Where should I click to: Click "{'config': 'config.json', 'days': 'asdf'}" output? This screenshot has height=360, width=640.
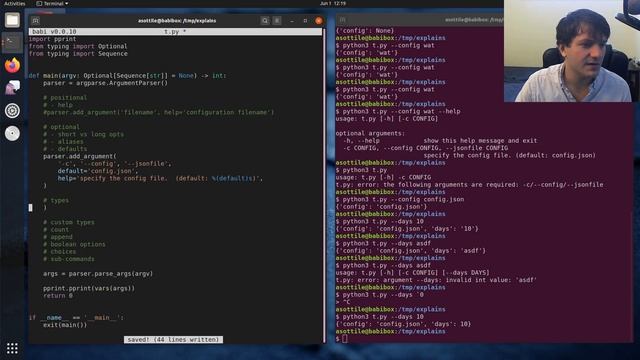[411, 251]
